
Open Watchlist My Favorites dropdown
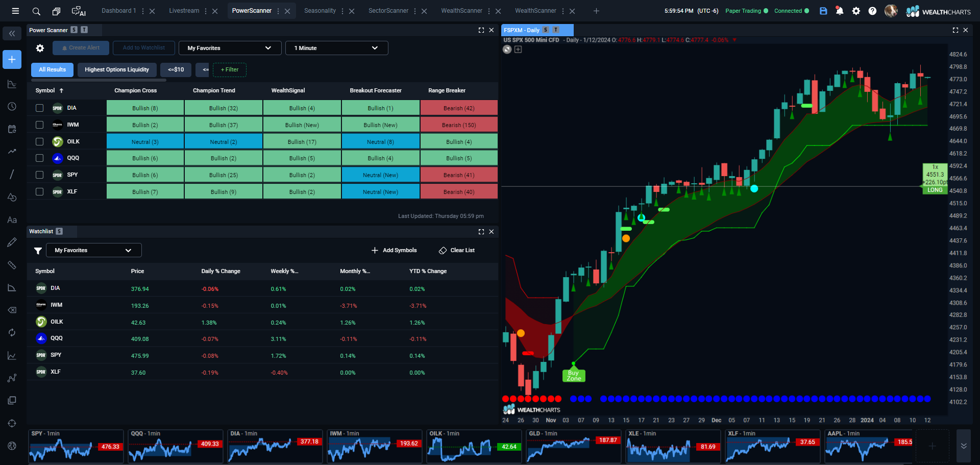(x=93, y=250)
